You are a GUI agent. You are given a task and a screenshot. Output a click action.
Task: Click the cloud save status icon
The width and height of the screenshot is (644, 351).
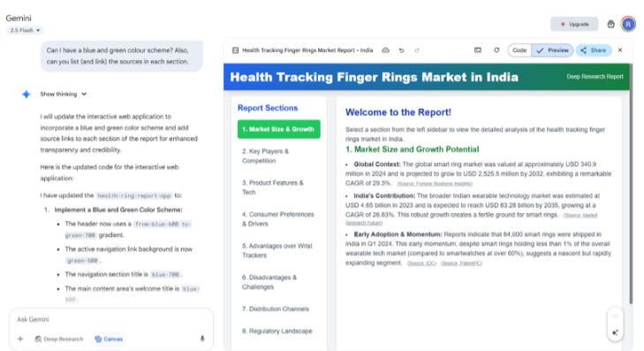tap(385, 50)
